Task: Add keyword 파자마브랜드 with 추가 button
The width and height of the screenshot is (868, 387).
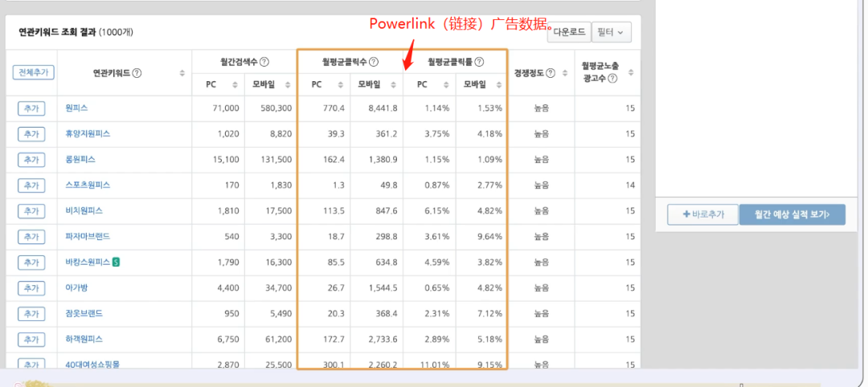Action: (31, 237)
